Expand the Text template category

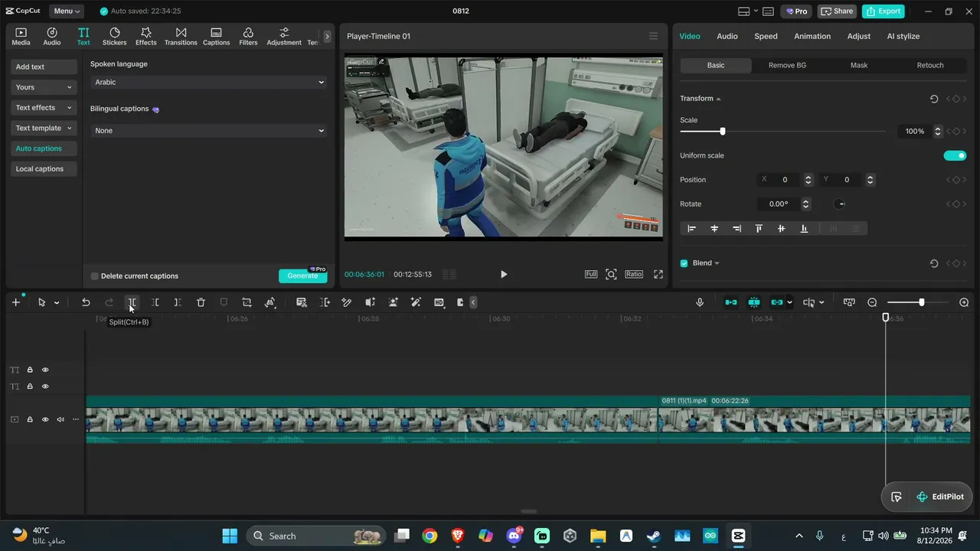pos(44,128)
